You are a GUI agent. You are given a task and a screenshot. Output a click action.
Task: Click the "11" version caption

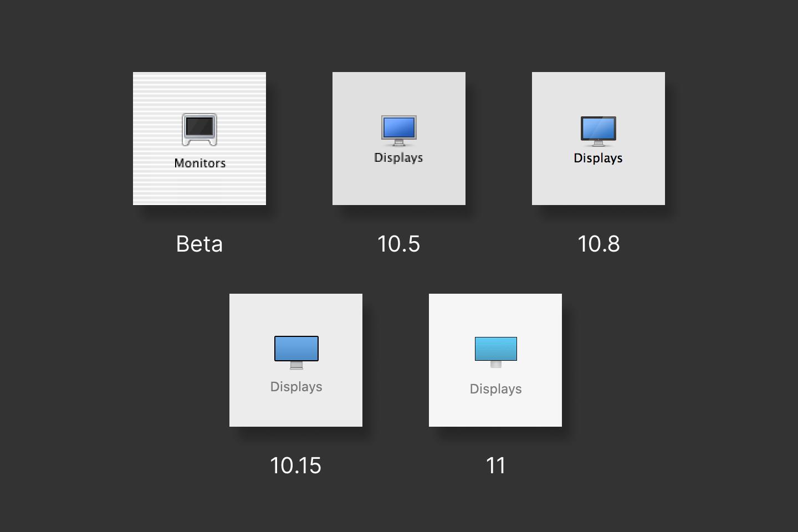495,465
